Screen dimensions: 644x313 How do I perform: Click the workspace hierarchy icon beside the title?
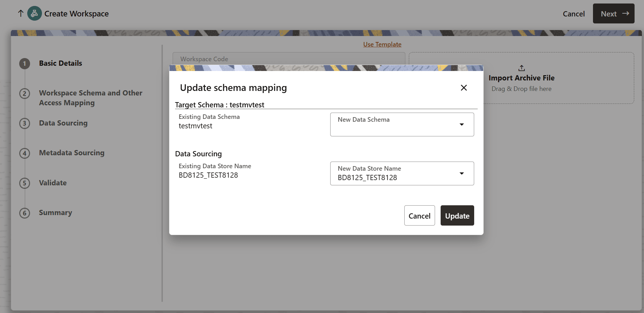[34, 13]
